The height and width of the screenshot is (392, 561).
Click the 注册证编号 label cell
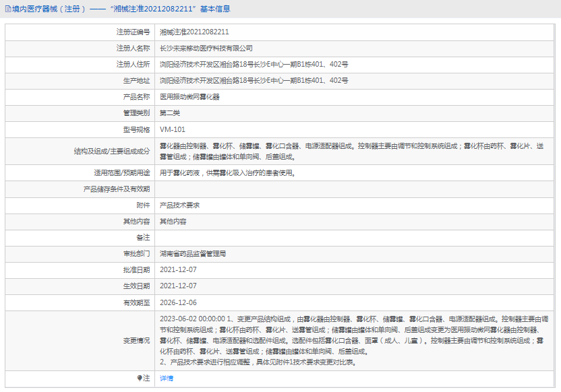click(x=133, y=32)
